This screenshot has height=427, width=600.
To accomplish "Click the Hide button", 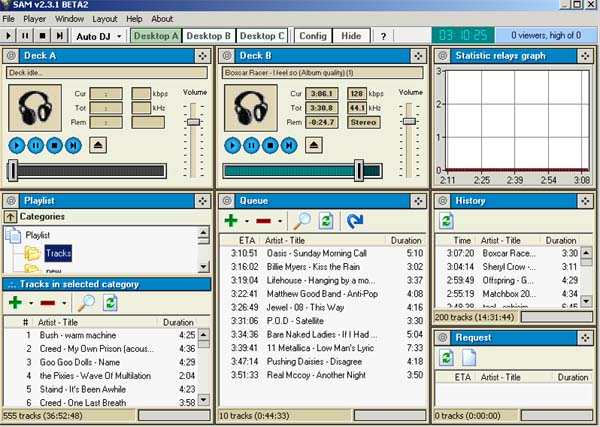I will pyautogui.click(x=351, y=36).
